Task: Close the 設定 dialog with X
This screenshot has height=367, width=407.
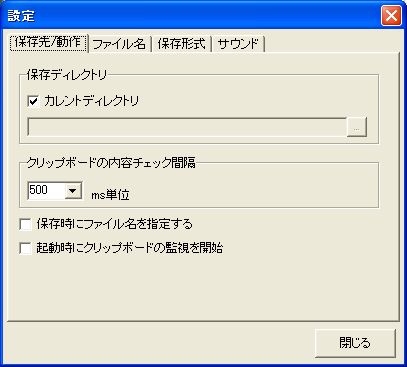Action: coord(391,15)
